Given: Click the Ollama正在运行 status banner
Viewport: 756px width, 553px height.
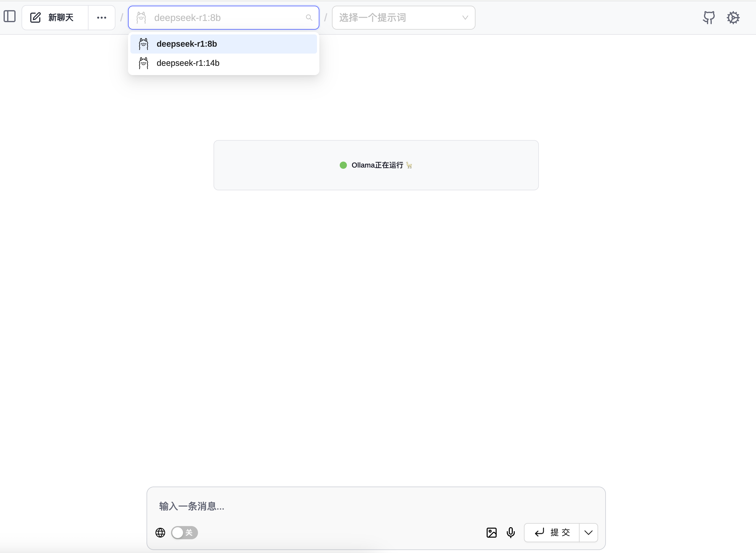Looking at the screenshot, I should [376, 165].
